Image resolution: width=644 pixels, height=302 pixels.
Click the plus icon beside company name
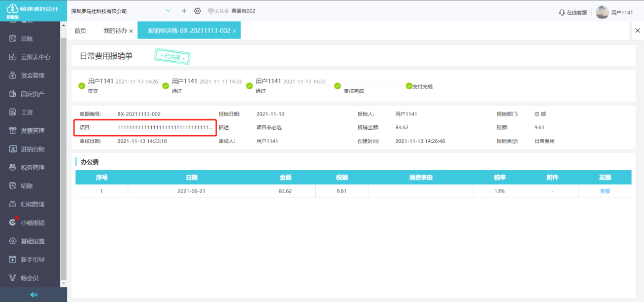tap(184, 11)
